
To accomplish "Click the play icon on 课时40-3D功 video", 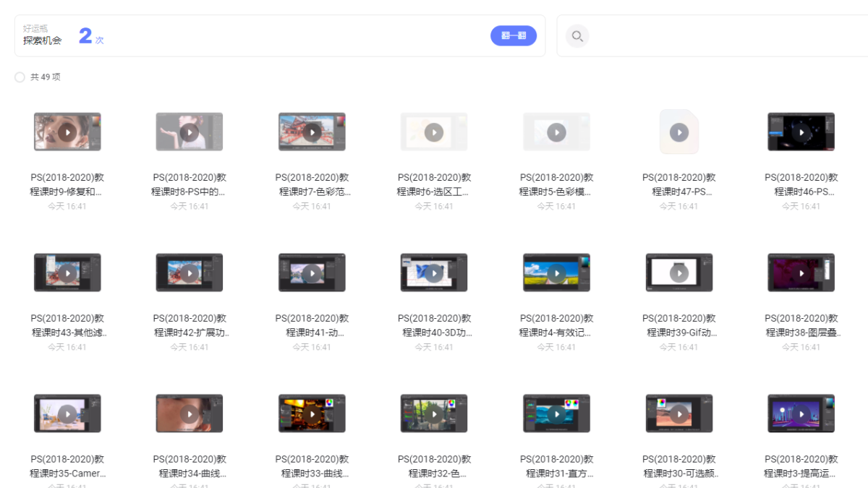I will click(434, 273).
